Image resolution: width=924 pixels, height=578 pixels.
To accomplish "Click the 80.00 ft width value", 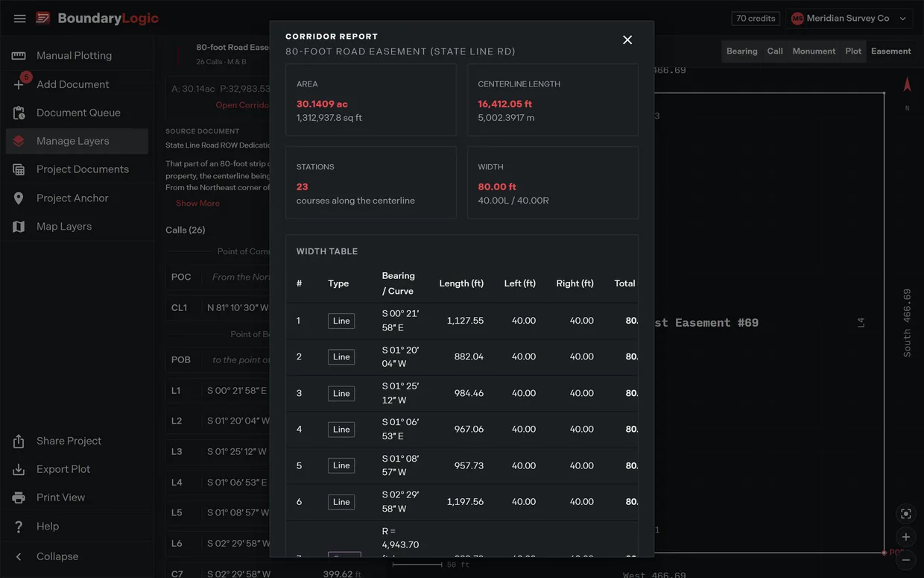I will pos(497,187).
